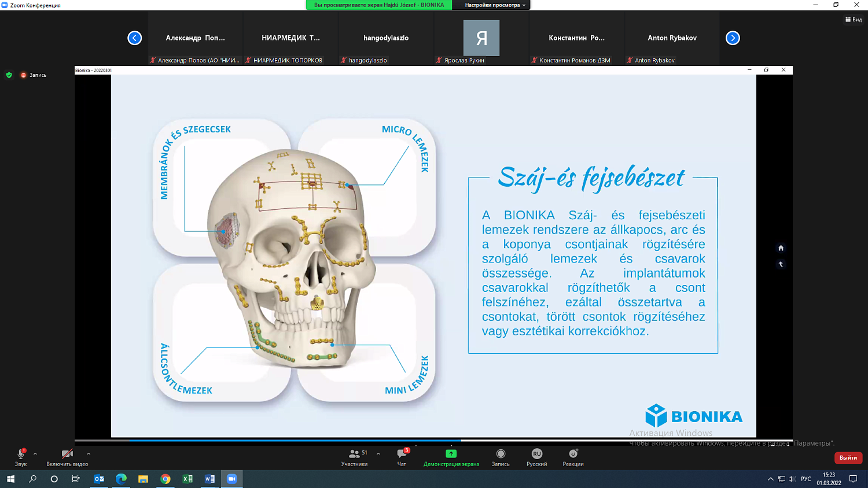Open Русский interpretation language button
The height and width of the screenshot is (488, 868).
[x=537, y=457]
